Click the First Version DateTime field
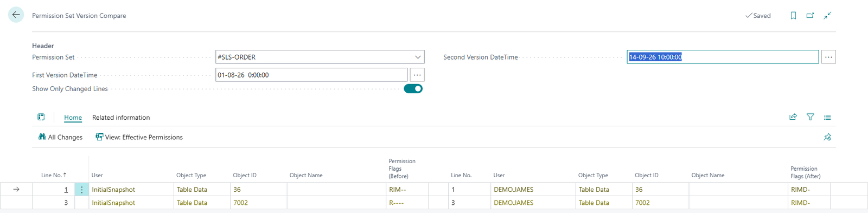 click(x=311, y=75)
